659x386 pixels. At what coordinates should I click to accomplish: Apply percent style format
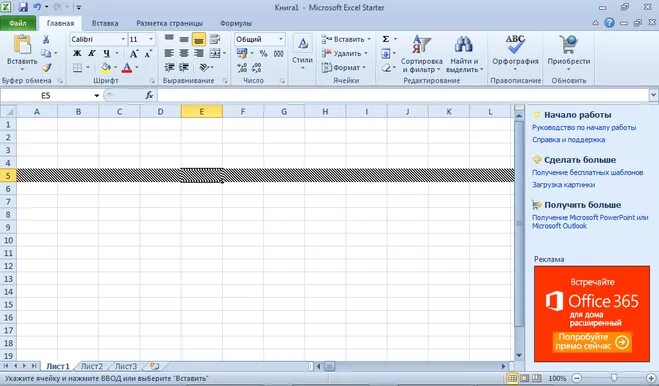tap(263, 53)
